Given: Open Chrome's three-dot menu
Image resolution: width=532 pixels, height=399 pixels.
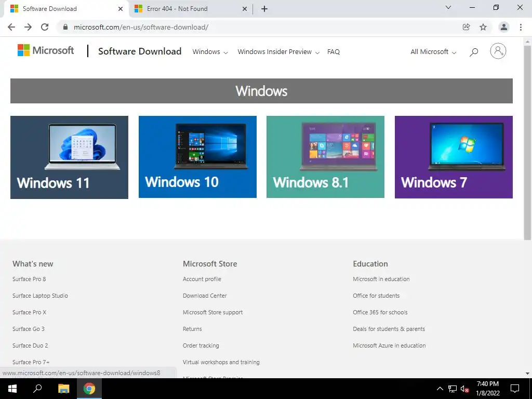Looking at the screenshot, I should tap(521, 27).
